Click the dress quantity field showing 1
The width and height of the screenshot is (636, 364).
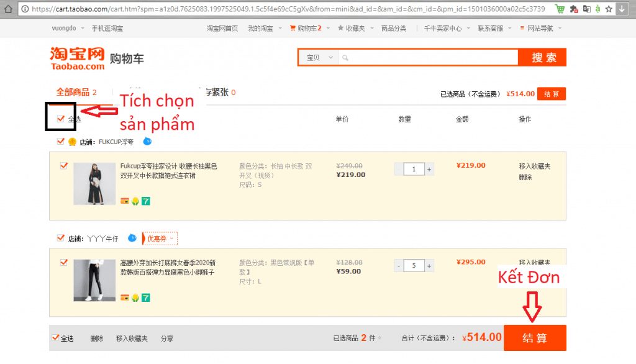[414, 169]
